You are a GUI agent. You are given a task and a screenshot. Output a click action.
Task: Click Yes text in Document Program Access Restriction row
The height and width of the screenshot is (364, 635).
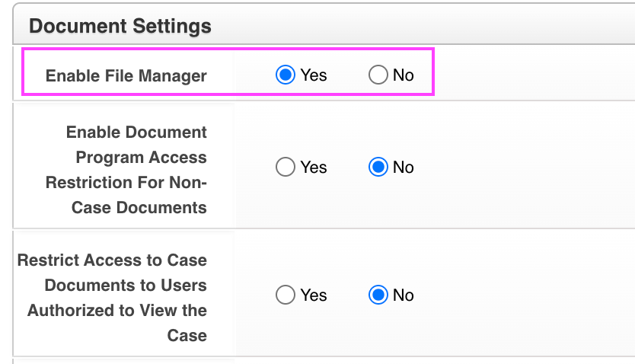tap(314, 168)
